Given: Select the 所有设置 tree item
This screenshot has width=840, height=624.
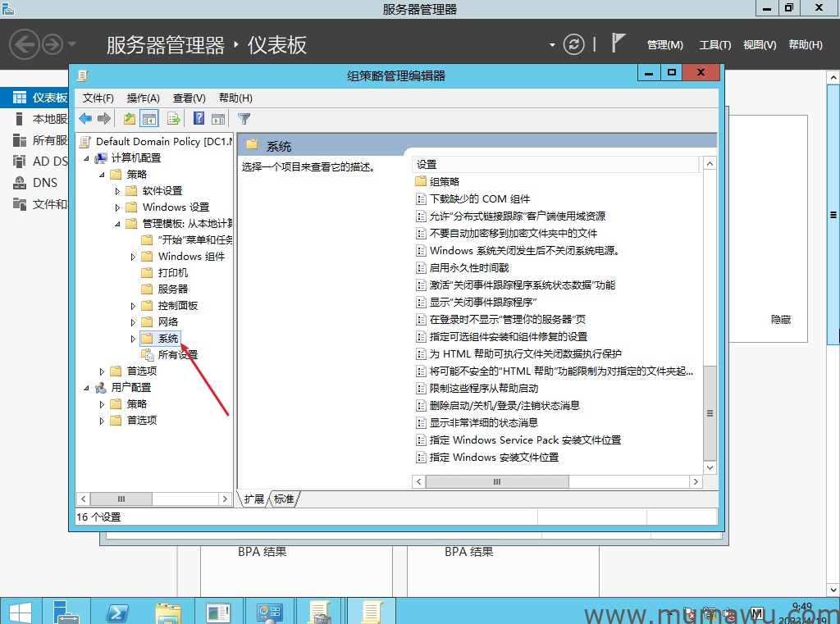Looking at the screenshot, I should point(177,355).
